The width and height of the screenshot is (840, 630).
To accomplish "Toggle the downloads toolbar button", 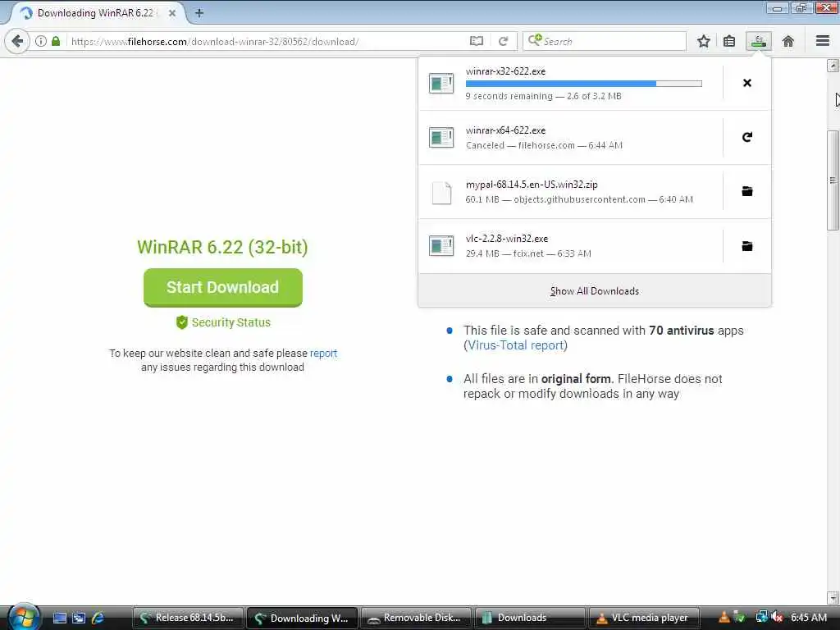I will (759, 41).
